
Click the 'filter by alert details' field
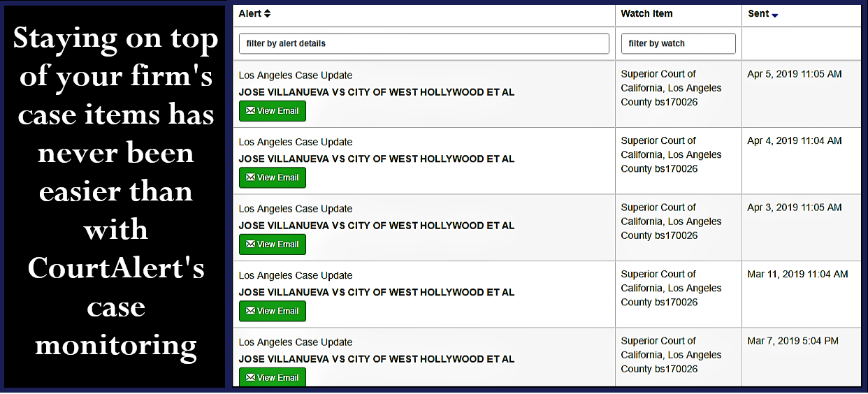click(x=424, y=43)
